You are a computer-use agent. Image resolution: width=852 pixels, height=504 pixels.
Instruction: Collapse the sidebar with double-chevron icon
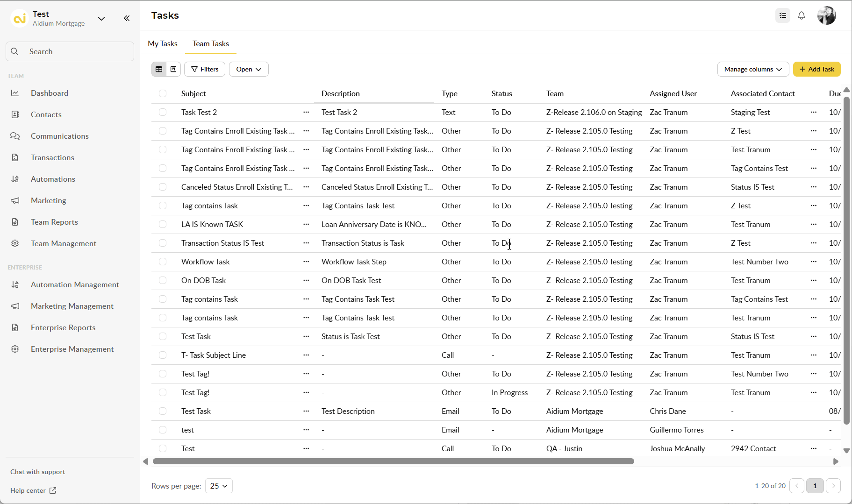pos(127,18)
